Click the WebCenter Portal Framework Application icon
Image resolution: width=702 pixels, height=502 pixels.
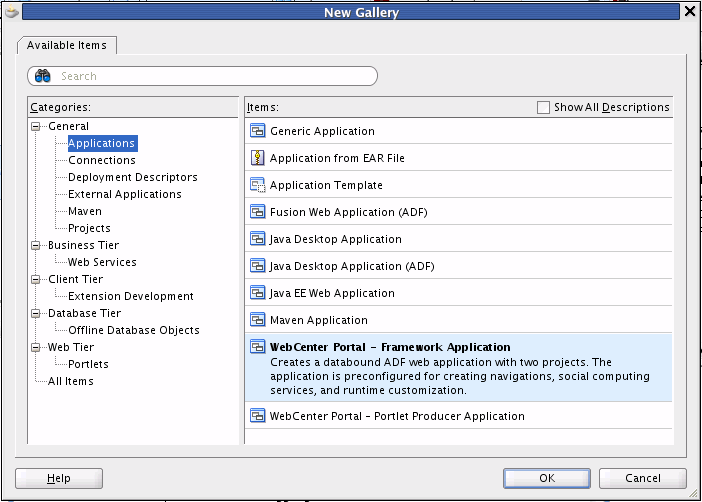coord(257,347)
